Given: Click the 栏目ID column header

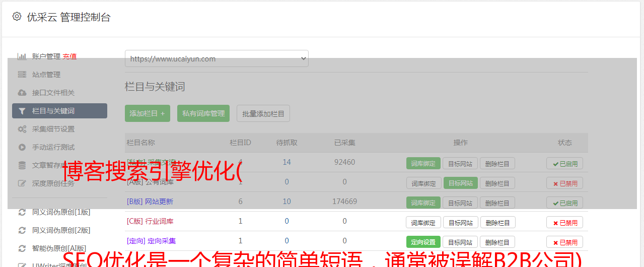Looking at the screenshot, I should (x=240, y=143).
